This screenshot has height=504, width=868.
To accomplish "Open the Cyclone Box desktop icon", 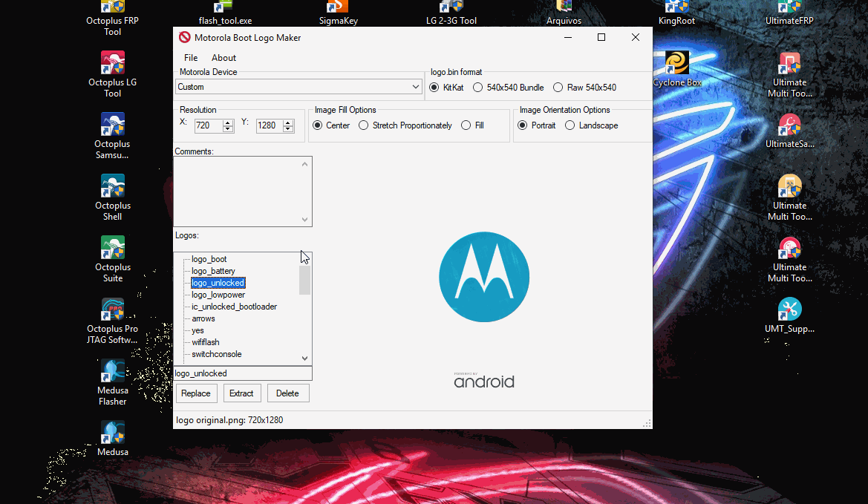I will [676, 69].
